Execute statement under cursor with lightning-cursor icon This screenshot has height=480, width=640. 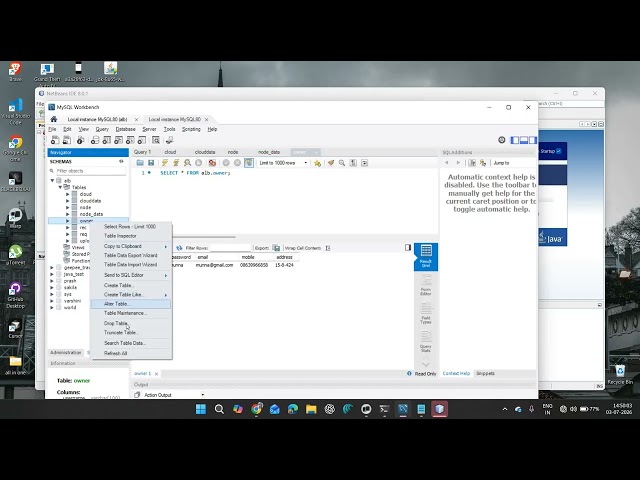pos(176,163)
